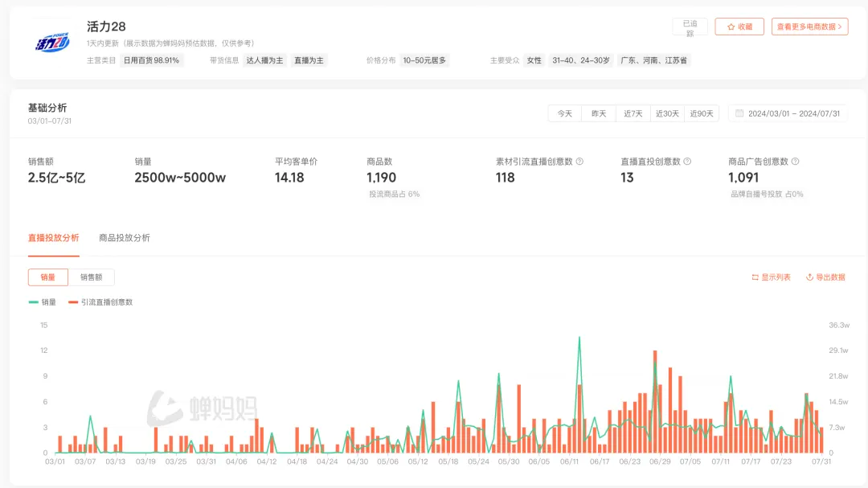Open 查看更多电商数据 link

tap(809, 27)
